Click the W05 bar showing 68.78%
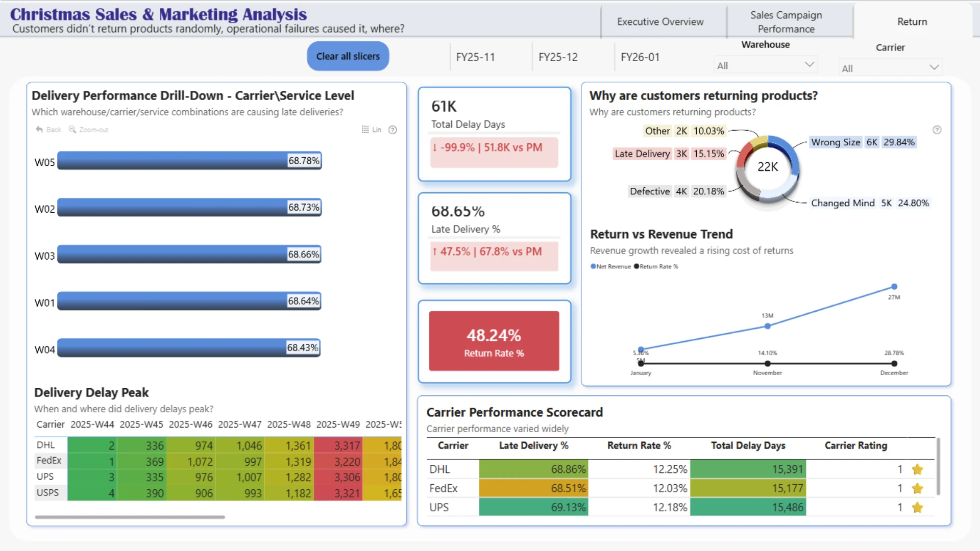This screenshot has width=980, height=551. click(189, 161)
